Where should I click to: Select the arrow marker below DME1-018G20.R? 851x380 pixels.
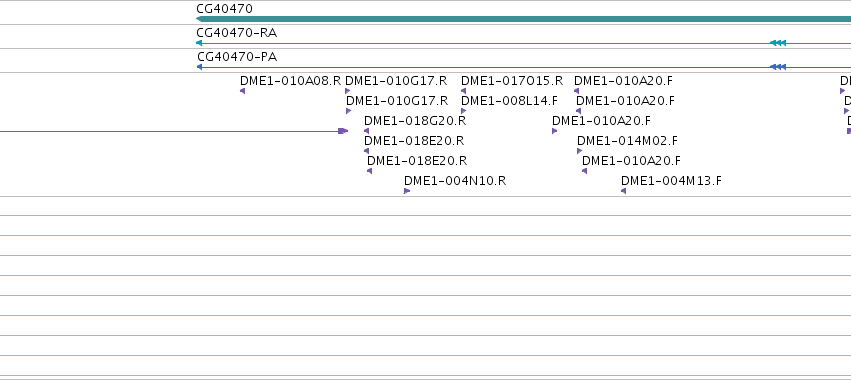pos(366,131)
